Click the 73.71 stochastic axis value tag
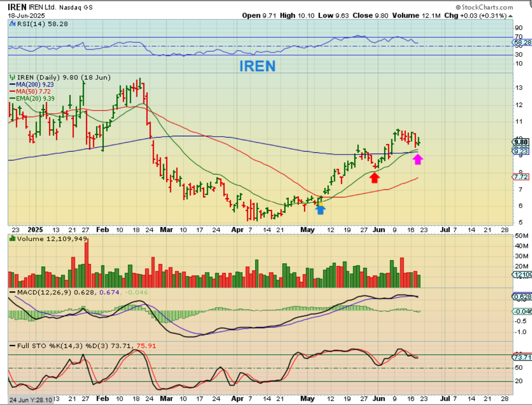The height and width of the screenshot is (405, 532). point(522,357)
